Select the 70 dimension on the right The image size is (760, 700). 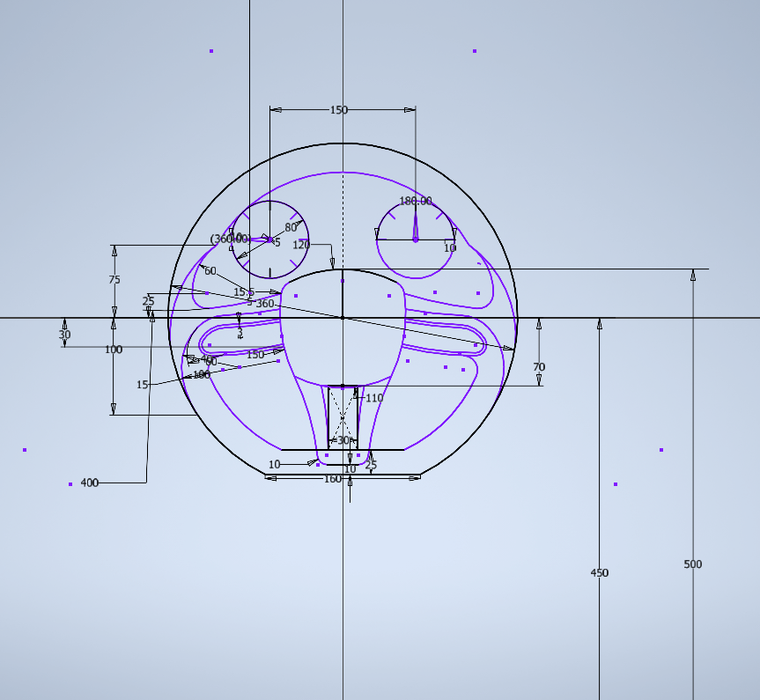tap(539, 367)
